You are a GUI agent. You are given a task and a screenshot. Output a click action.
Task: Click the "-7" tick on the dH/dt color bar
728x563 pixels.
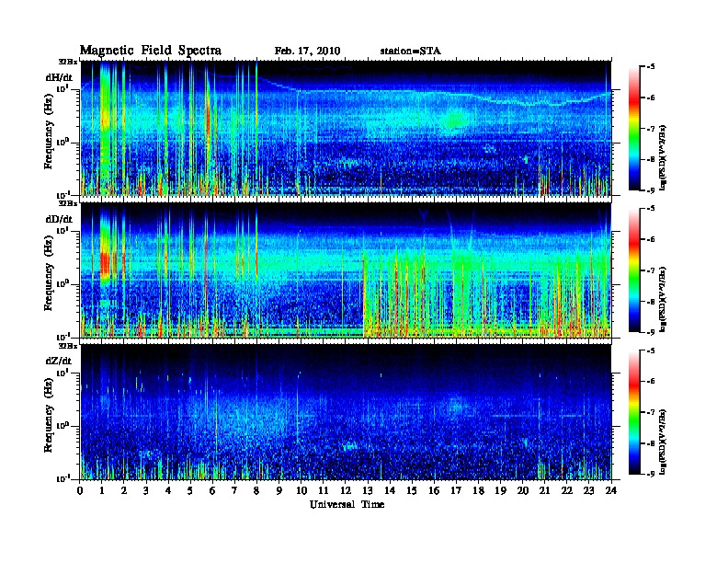tap(650, 128)
